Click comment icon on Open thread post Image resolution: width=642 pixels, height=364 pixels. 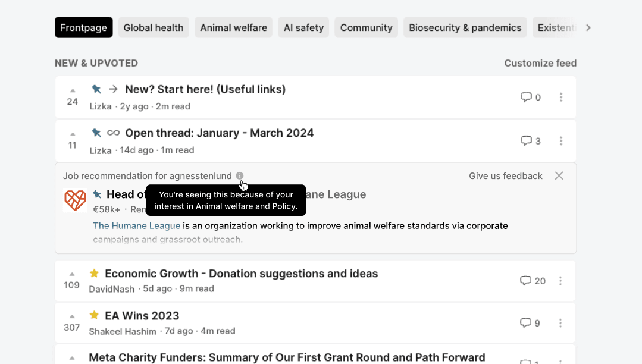(526, 141)
